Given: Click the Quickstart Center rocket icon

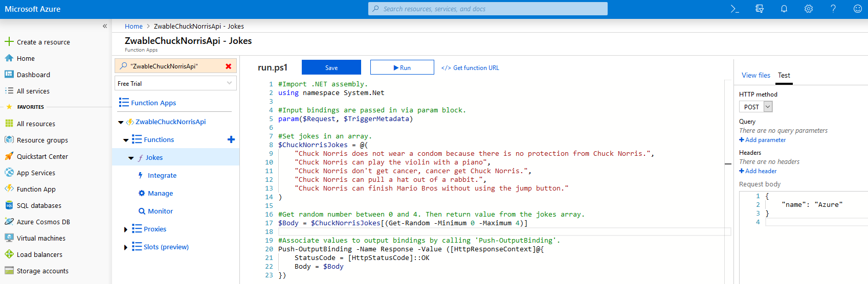Looking at the screenshot, I should click(x=9, y=156).
